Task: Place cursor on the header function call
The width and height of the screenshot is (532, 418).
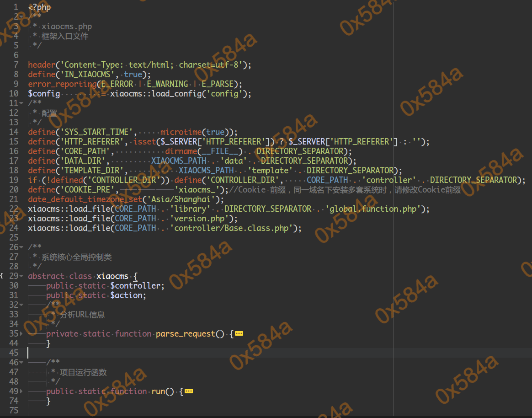Action: pyautogui.click(x=41, y=65)
